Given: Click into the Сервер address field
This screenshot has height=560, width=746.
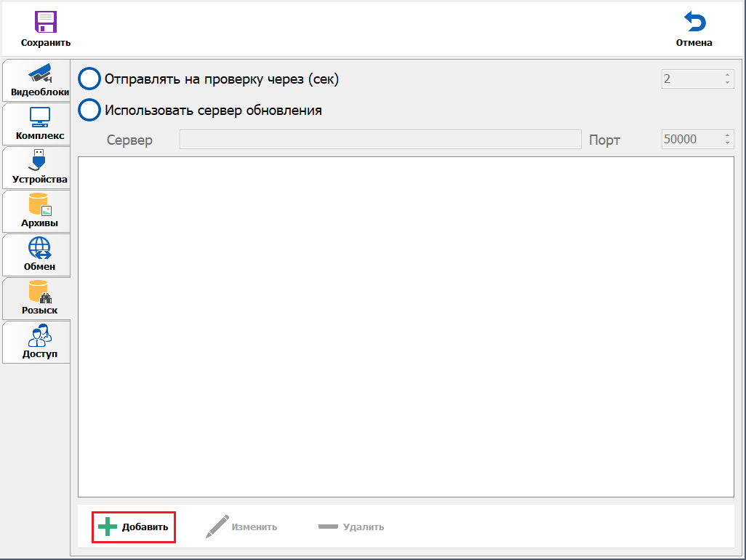Looking at the screenshot, I should pos(380,140).
